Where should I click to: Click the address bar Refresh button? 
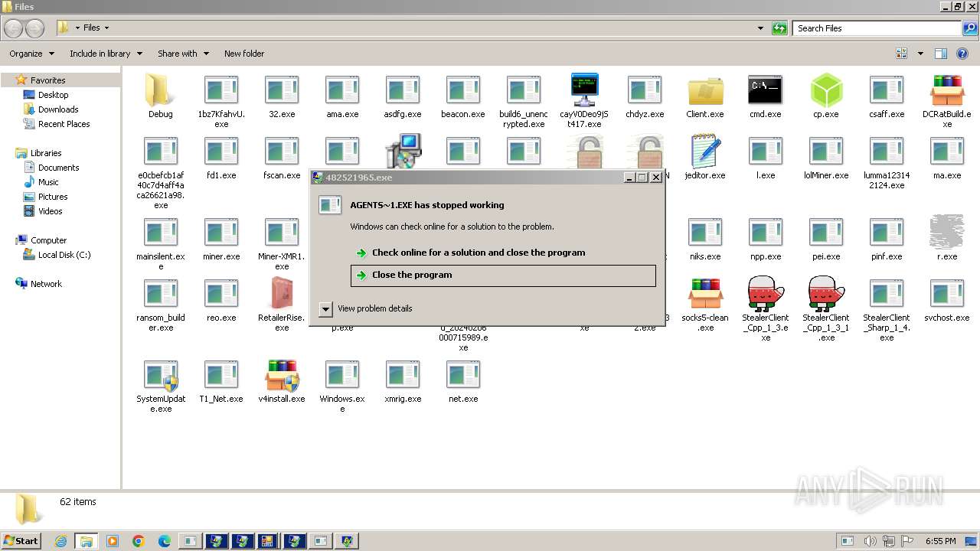[779, 28]
